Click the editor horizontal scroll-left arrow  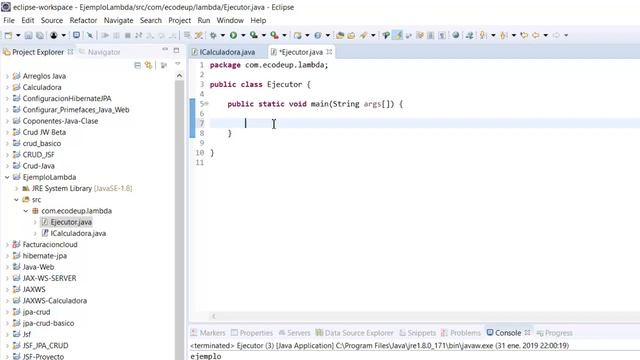[213, 316]
